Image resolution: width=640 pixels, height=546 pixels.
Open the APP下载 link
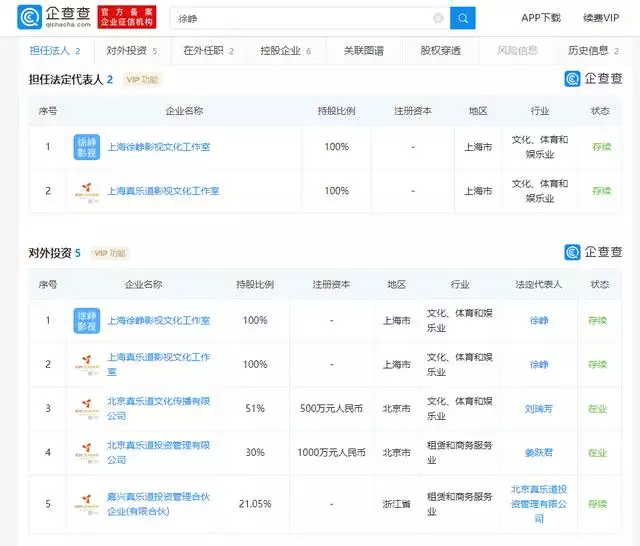pyautogui.click(x=541, y=18)
